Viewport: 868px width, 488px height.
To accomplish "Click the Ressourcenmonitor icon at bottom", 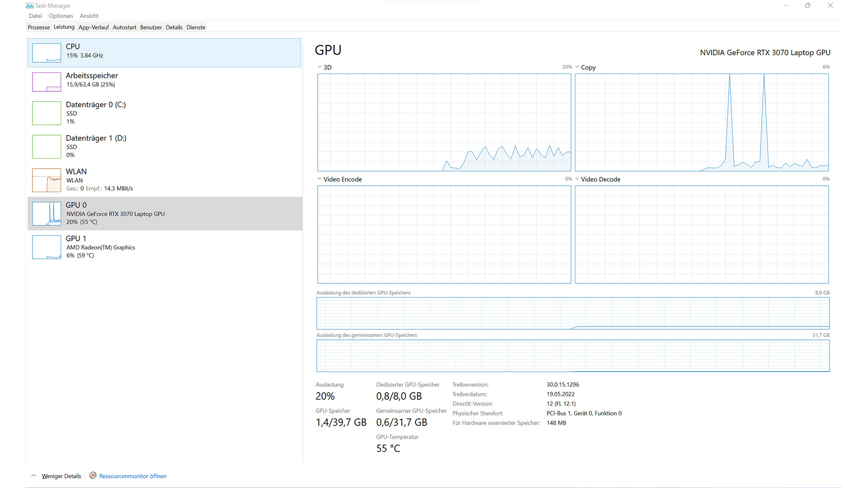I will pos(93,475).
